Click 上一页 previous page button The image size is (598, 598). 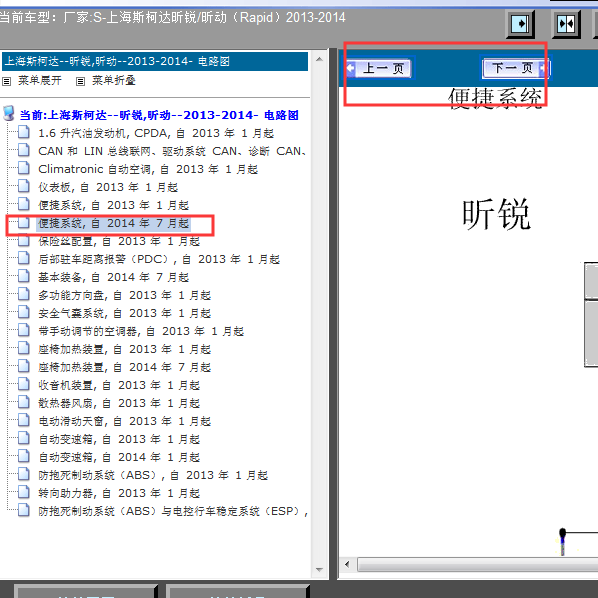pos(379,68)
